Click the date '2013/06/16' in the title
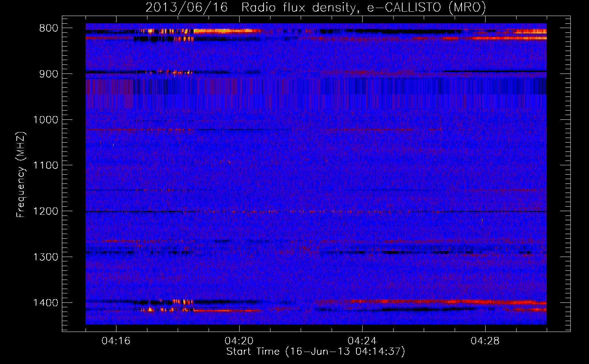 [x=187, y=7]
